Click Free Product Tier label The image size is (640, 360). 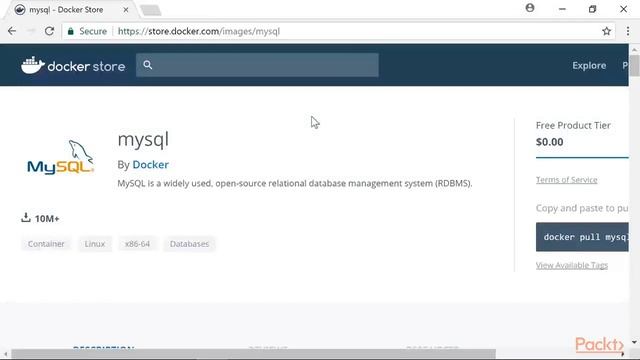573,125
